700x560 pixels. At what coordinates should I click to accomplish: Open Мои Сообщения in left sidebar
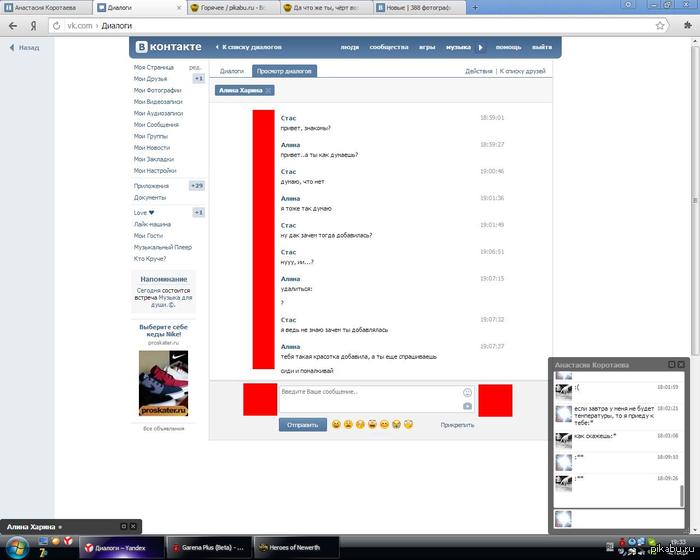pos(154,125)
